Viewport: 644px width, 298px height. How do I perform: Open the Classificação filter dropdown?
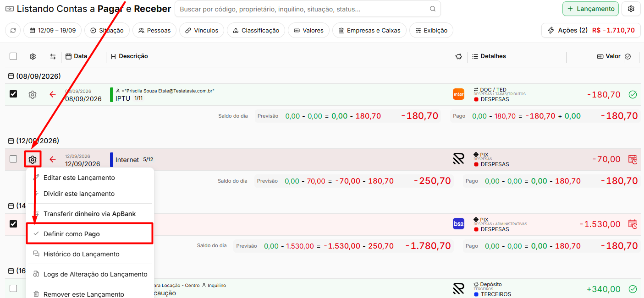point(256,31)
